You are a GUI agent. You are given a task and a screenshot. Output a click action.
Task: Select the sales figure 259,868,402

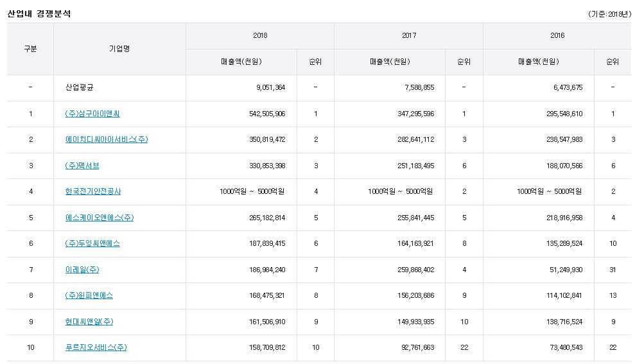416,270
